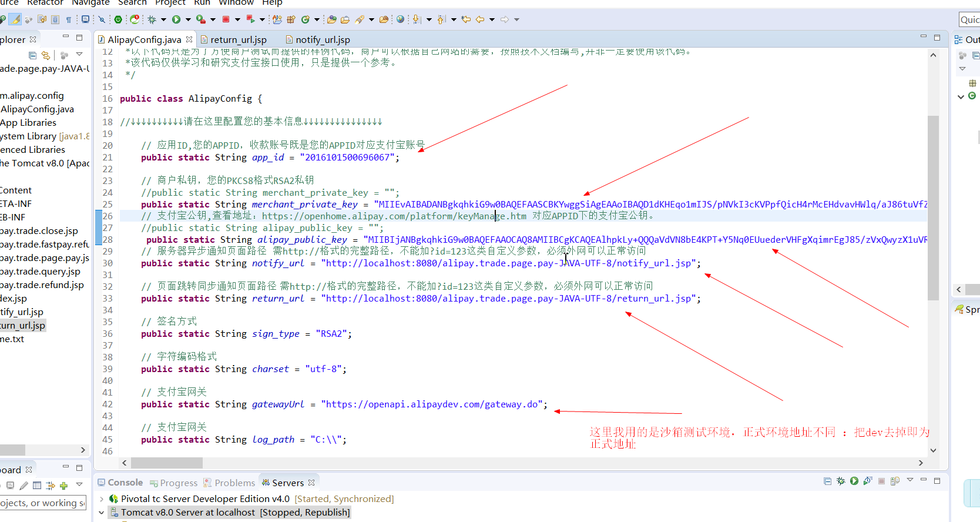The height and width of the screenshot is (522, 980).
Task: Click the green Run button in main toolbar
Action: tap(176, 19)
